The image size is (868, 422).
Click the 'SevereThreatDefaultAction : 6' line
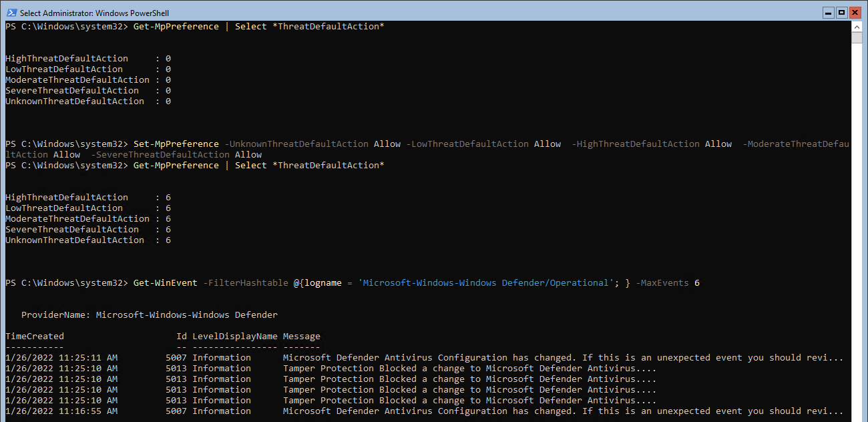(x=88, y=230)
